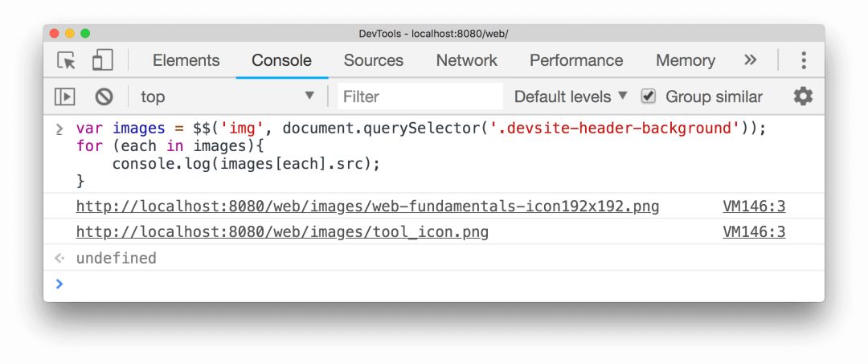Open the Sources tab
Screen dimensions: 868x364
coord(373,60)
